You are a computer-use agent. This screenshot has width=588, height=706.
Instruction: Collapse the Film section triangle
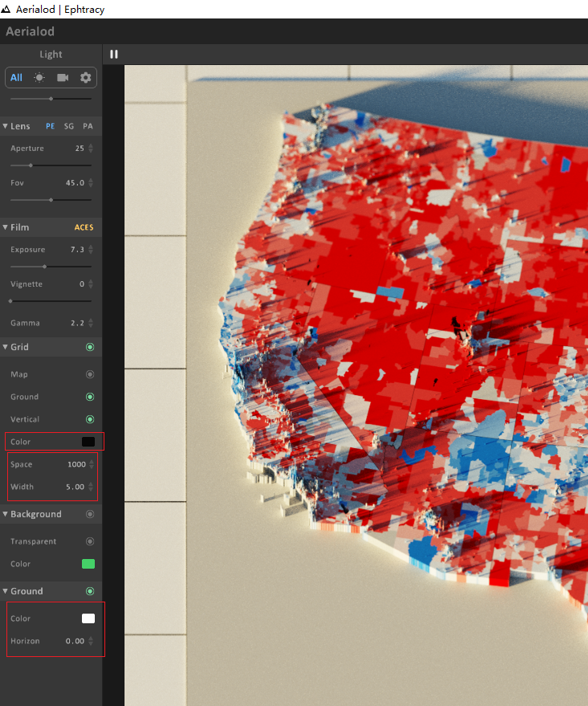[x=5, y=227]
